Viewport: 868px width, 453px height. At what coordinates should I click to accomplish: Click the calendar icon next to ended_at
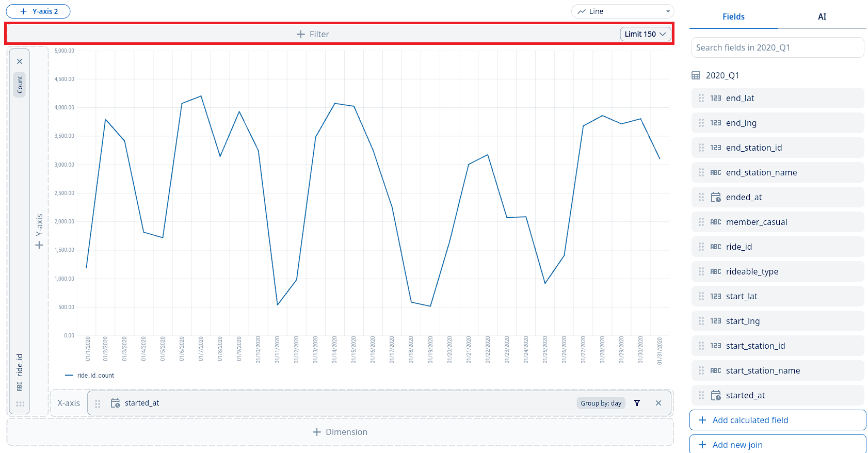(716, 197)
